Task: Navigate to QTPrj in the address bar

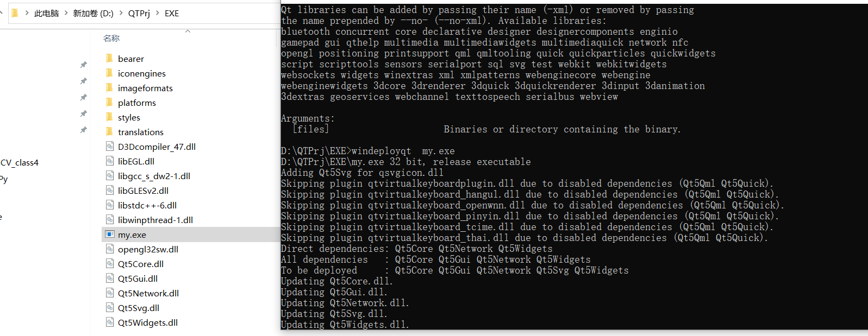Action: click(x=139, y=13)
